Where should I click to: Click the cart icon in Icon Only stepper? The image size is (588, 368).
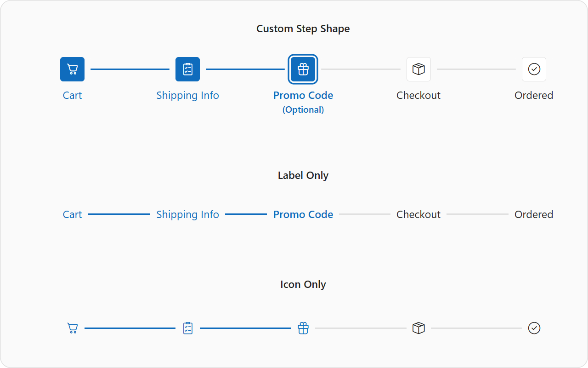tap(72, 328)
